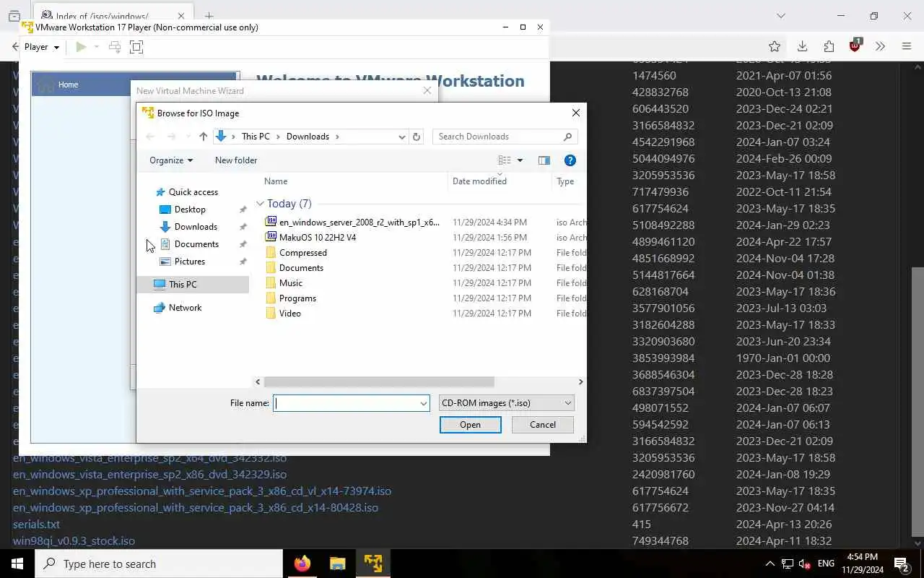Select en_windows_server_2008_r2 ISO file

click(353, 223)
